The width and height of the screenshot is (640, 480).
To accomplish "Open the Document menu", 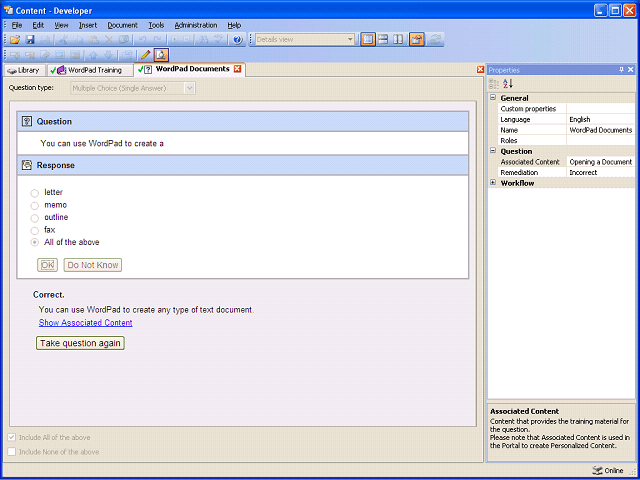I will click(x=122, y=25).
